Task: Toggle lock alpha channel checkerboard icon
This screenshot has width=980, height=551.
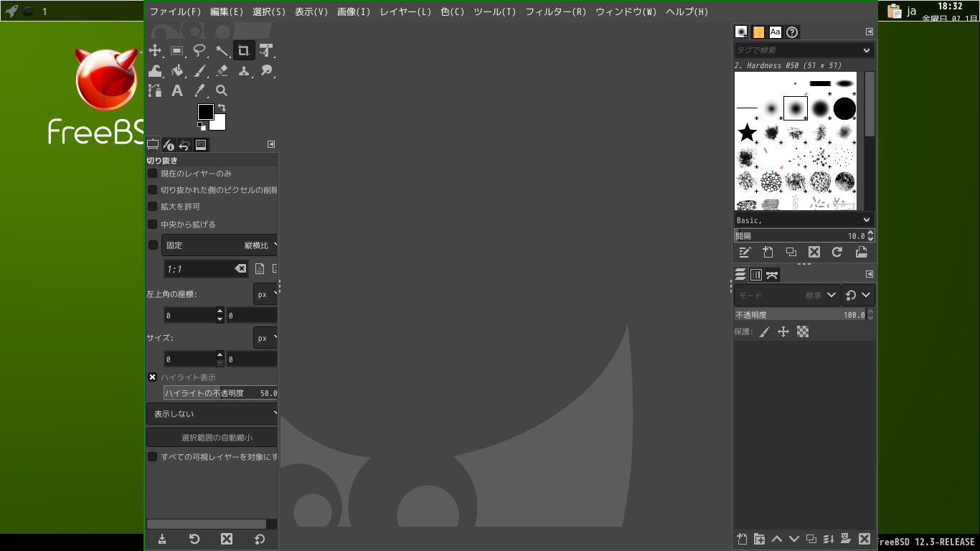Action: pyautogui.click(x=803, y=331)
